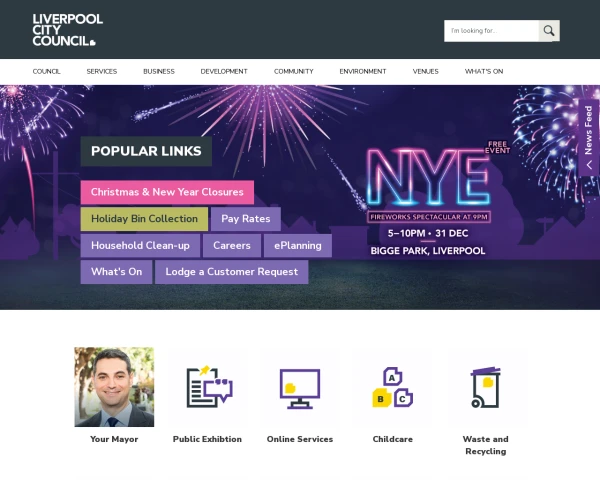The image size is (600, 480).
Task: Expand the News Feed side tab
Action: click(x=589, y=137)
